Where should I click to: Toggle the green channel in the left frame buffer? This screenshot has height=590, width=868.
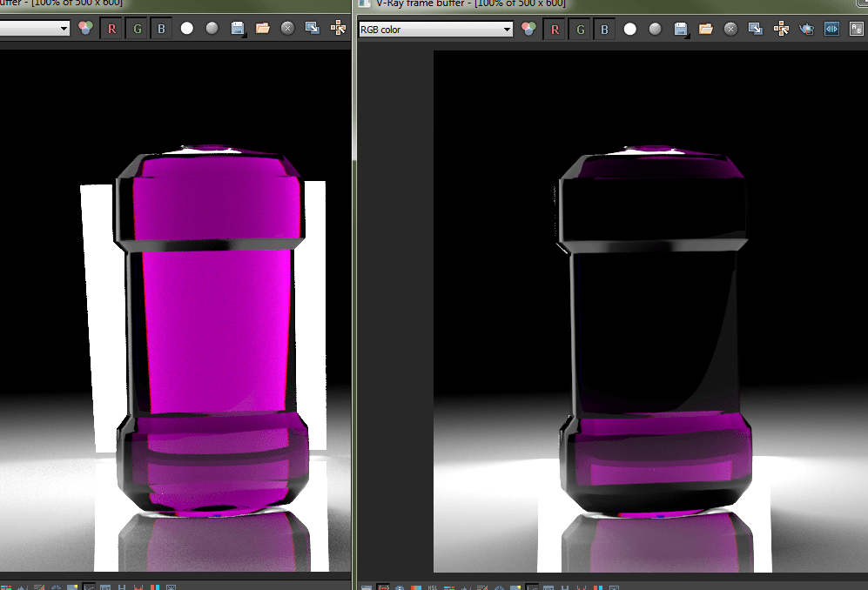click(138, 29)
